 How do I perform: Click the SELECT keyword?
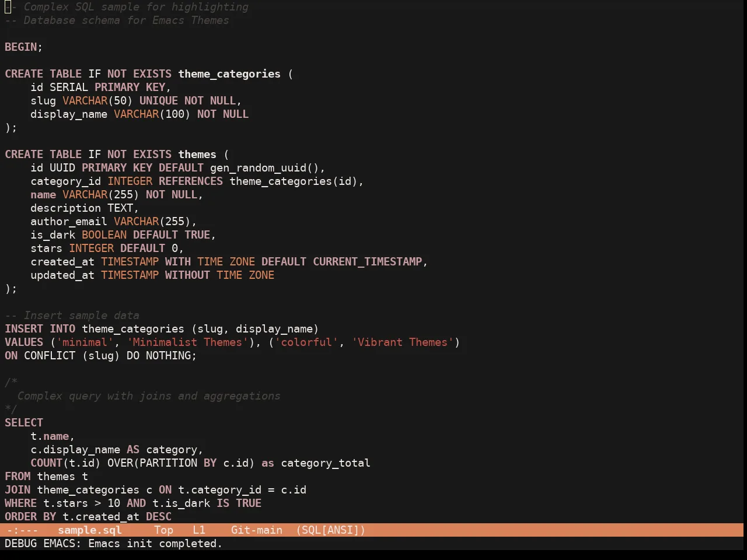point(24,423)
